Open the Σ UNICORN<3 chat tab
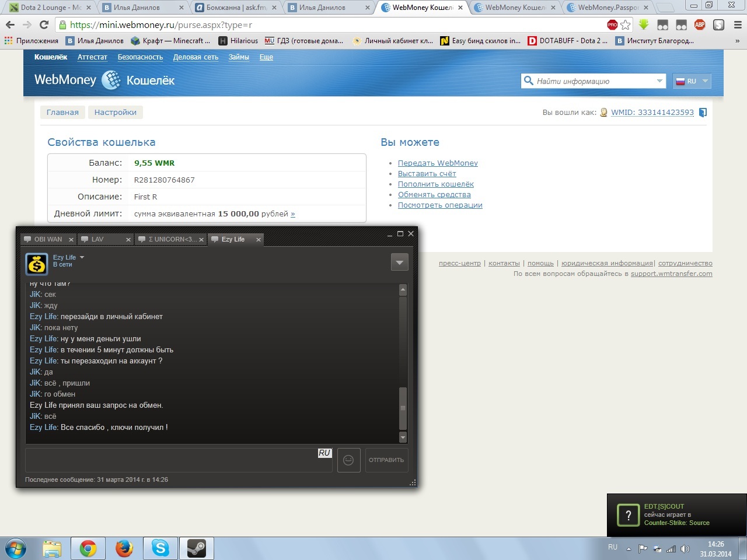Screen dimensions: 747x560 tap(171, 239)
